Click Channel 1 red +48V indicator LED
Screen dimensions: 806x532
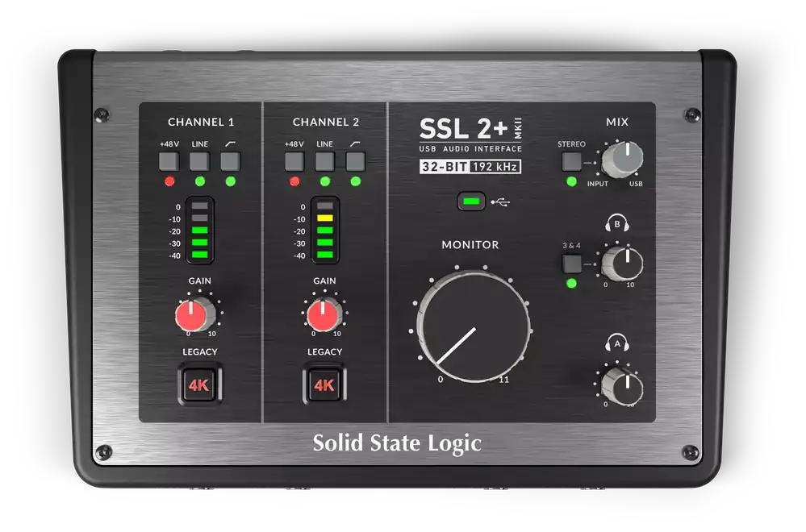[169, 181]
